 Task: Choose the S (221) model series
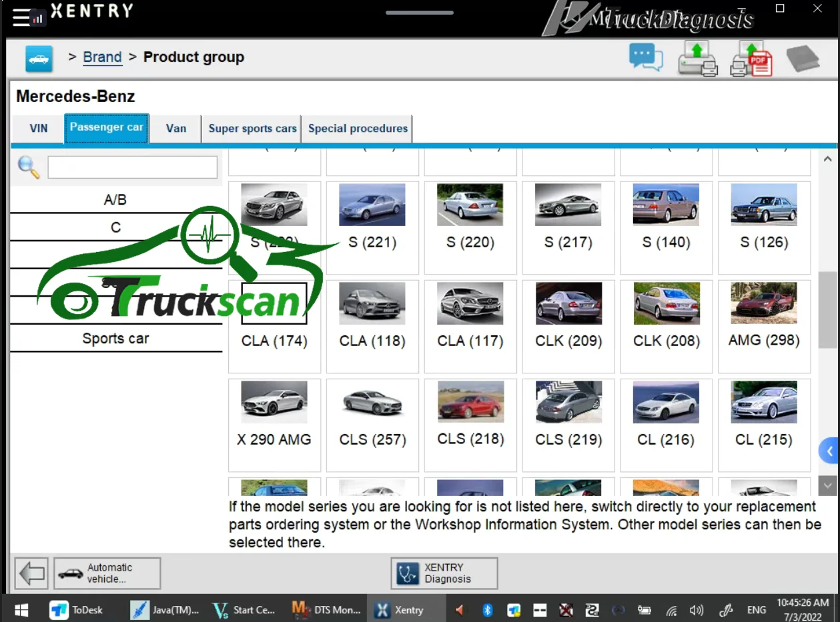coord(372,228)
